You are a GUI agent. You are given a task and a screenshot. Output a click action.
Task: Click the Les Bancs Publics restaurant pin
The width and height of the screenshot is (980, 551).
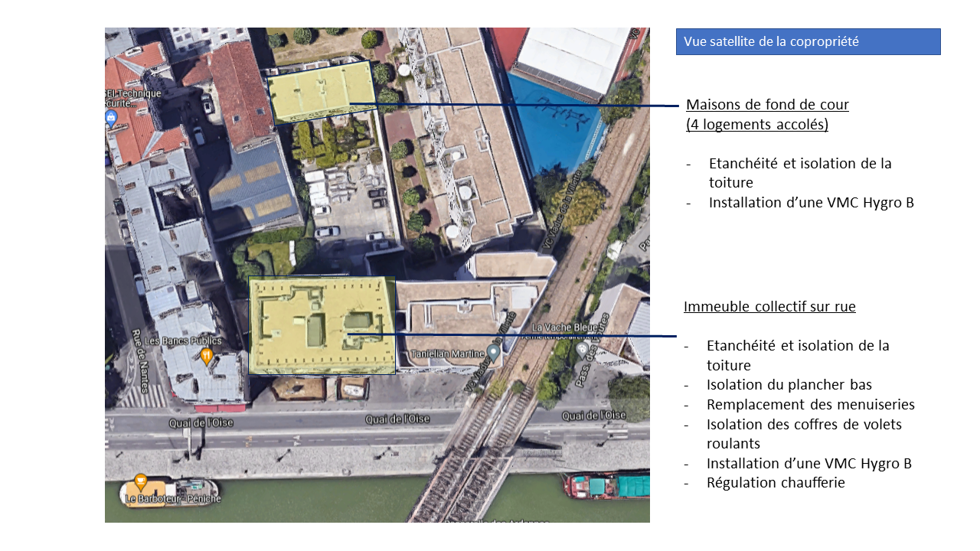pyautogui.click(x=207, y=355)
